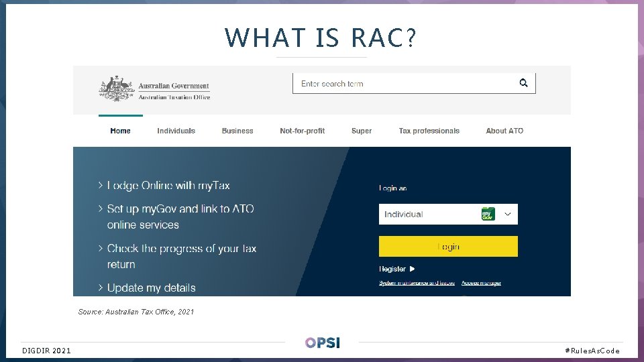
Task: Open the Login as dropdown chevron
Action: [x=508, y=215]
